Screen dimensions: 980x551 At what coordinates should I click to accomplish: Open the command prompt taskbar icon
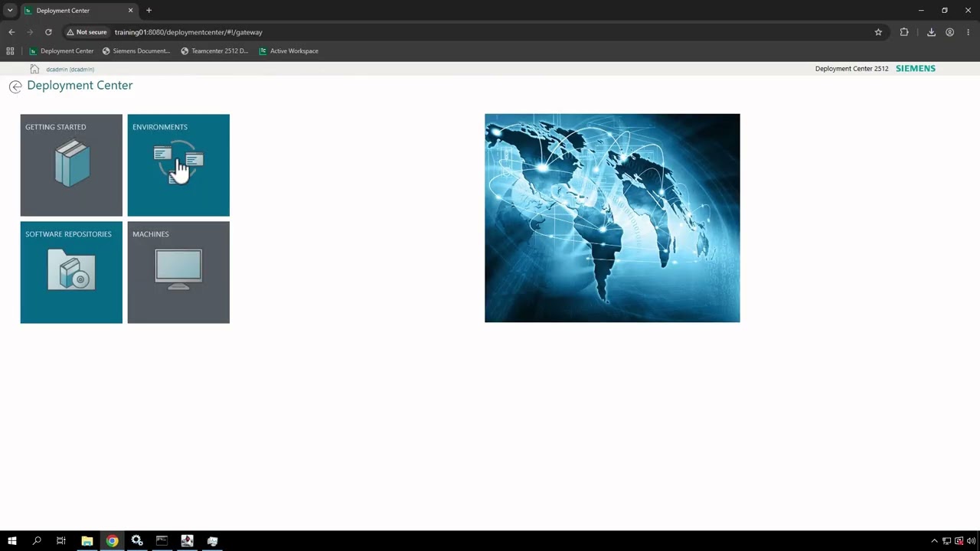[x=162, y=541]
